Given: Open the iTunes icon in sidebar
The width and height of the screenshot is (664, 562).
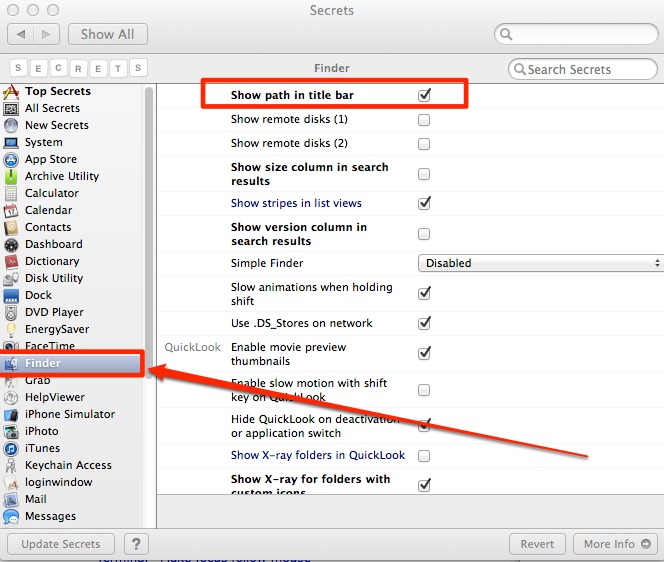Looking at the screenshot, I should [11, 448].
